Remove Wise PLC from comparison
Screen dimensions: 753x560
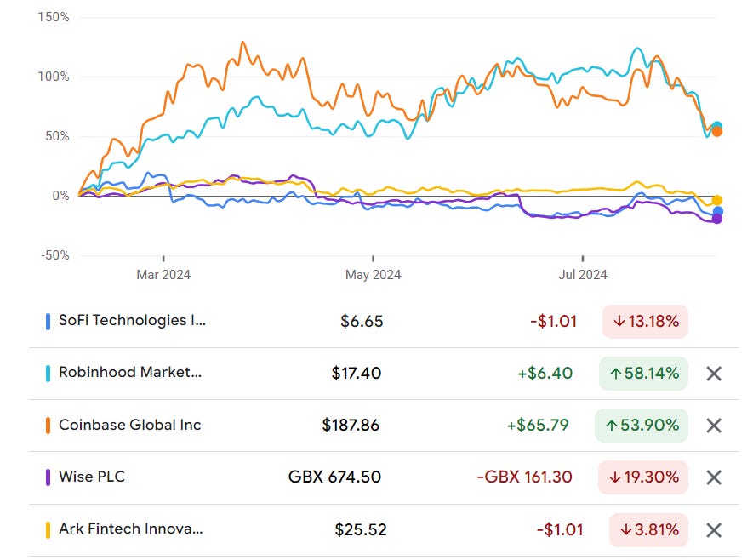pyautogui.click(x=714, y=477)
